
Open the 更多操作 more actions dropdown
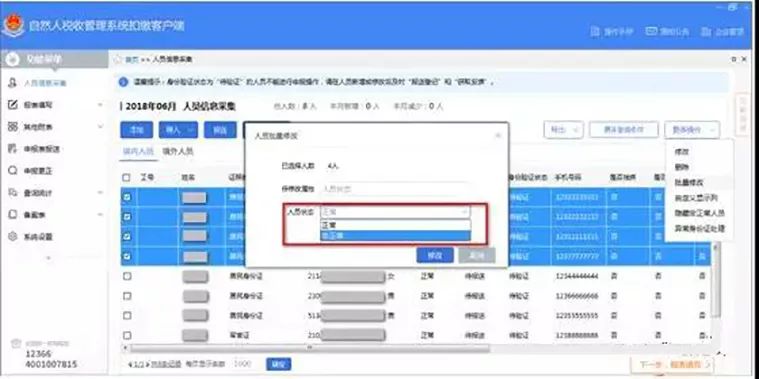coord(692,130)
